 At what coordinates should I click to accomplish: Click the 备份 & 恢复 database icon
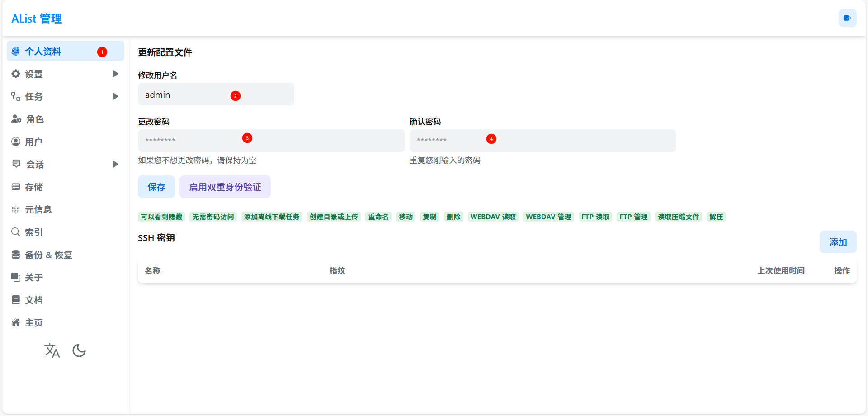pyautogui.click(x=16, y=255)
